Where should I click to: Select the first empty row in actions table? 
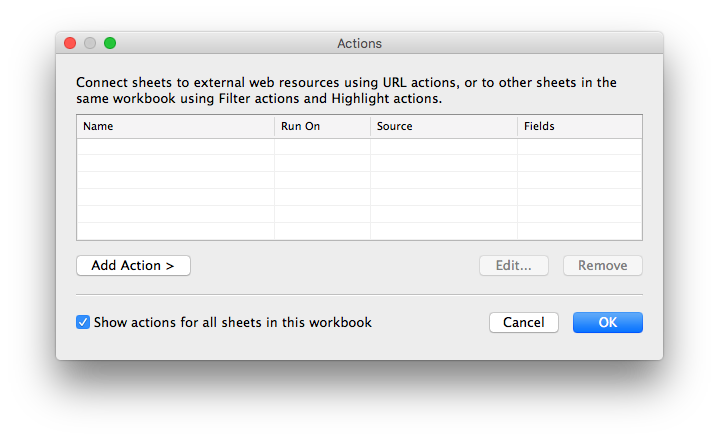(x=360, y=147)
